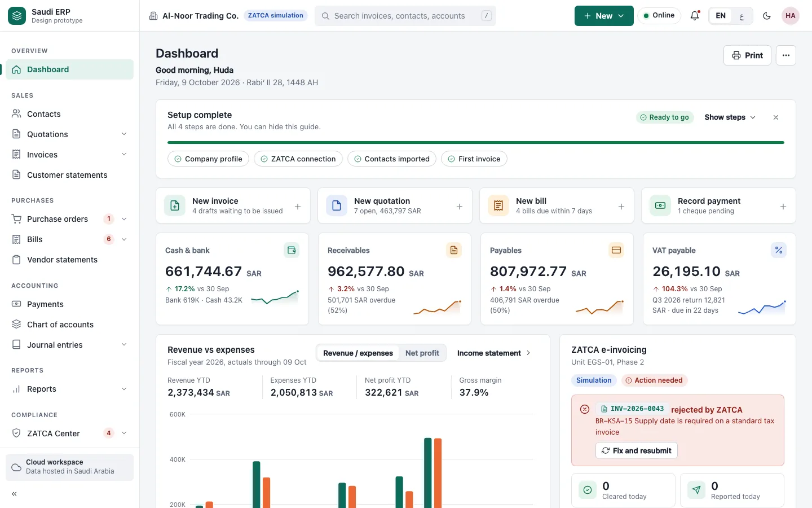Image resolution: width=812 pixels, height=508 pixels.
Task: Collapse the sidebar with double-chevron icon
Action: pyautogui.click(x=14, y=494)
